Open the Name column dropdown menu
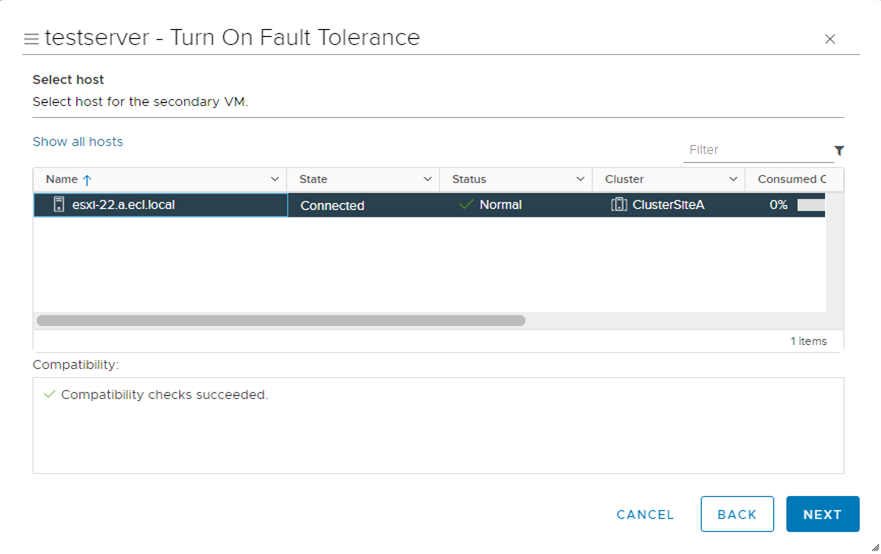 [275, 180]
